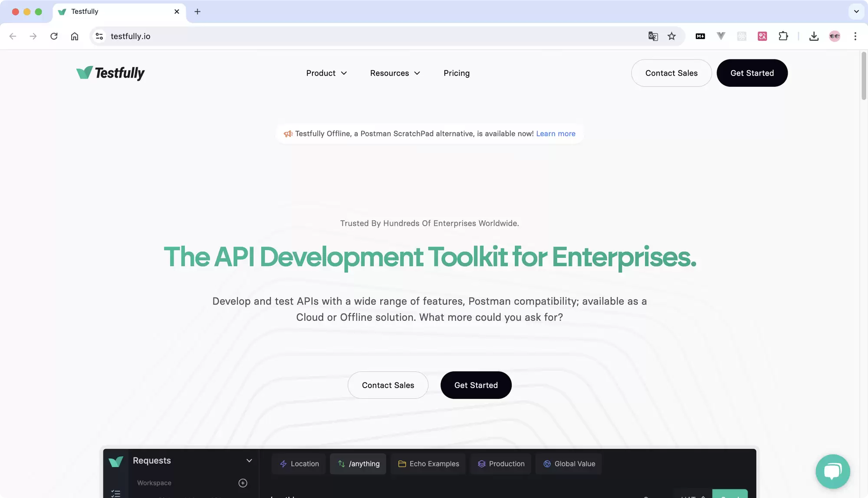This screenshot has width=868, height=498.
Task: Click the downloads icon in toolbar
Action: tap(814, 36)
